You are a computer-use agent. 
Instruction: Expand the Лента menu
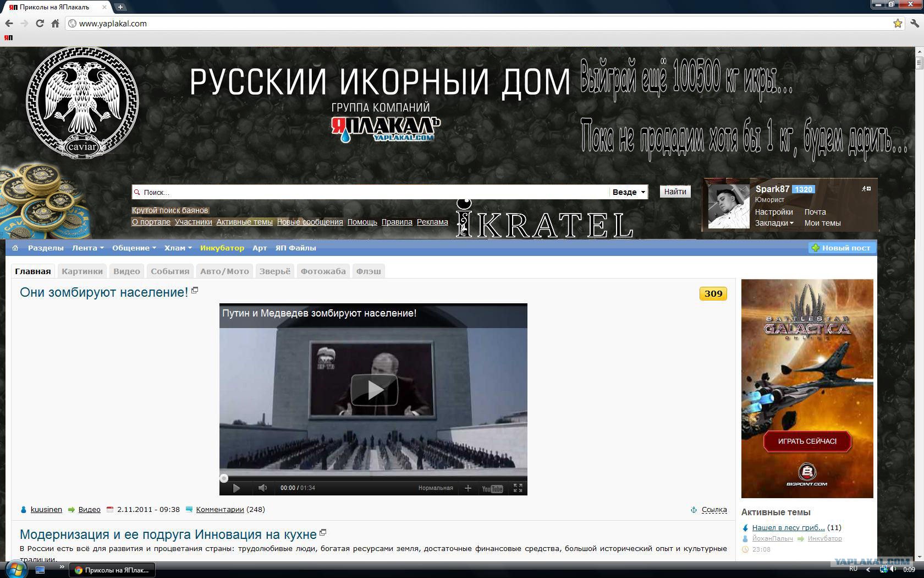point(87,248)
